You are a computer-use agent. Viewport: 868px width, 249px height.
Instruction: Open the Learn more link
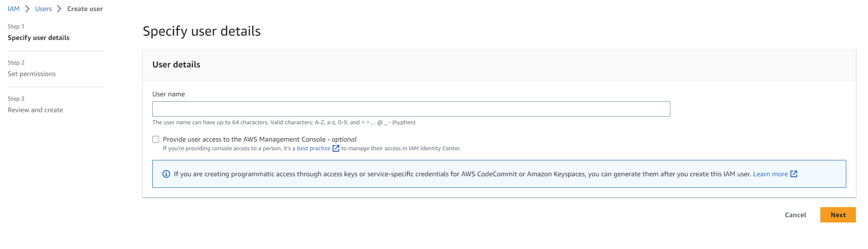click(x=770, y=174)
